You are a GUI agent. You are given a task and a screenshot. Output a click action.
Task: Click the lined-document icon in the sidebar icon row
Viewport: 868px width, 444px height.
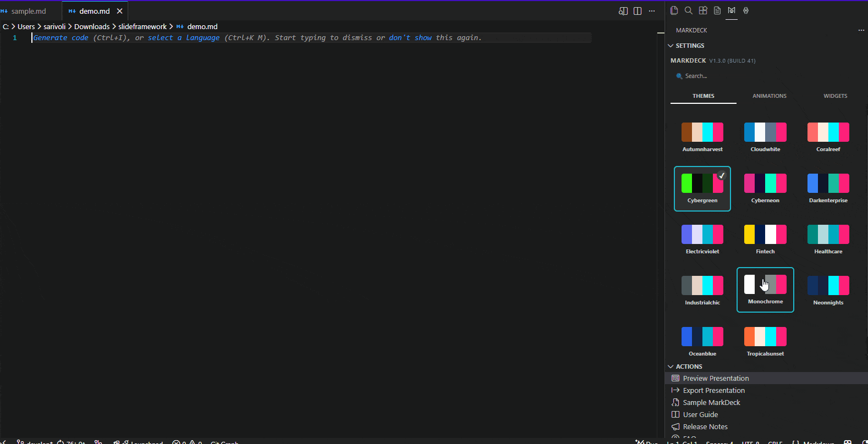717,10
